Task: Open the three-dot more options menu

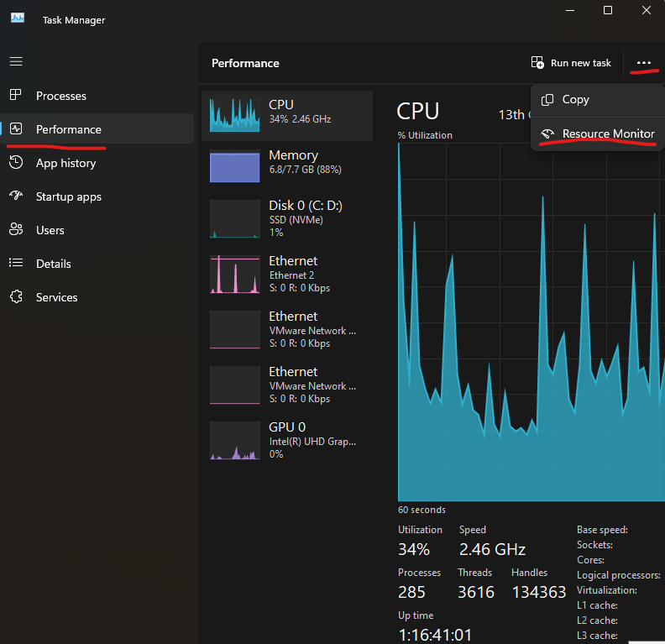Action: coord(644,63)
